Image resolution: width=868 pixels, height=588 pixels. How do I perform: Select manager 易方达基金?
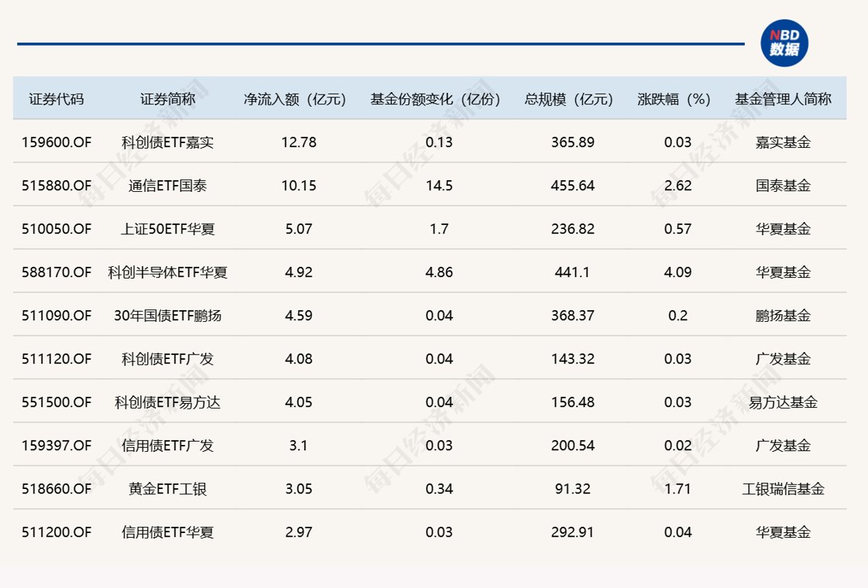[x=783, y=402]
